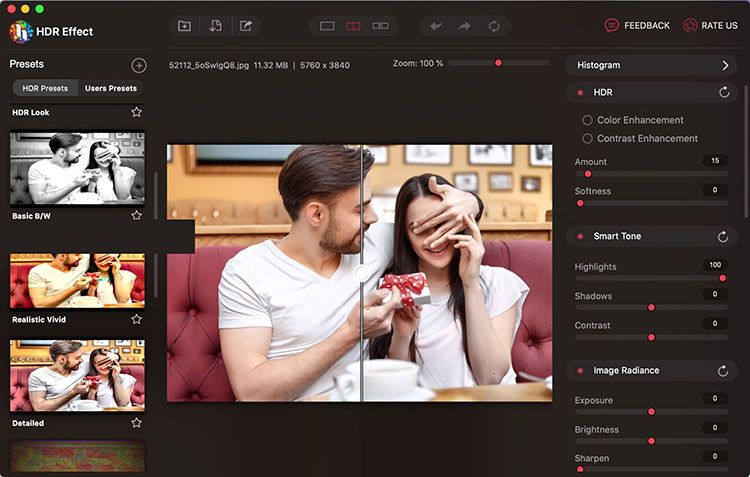Click the Highlights slider handle

pos(723,278)
